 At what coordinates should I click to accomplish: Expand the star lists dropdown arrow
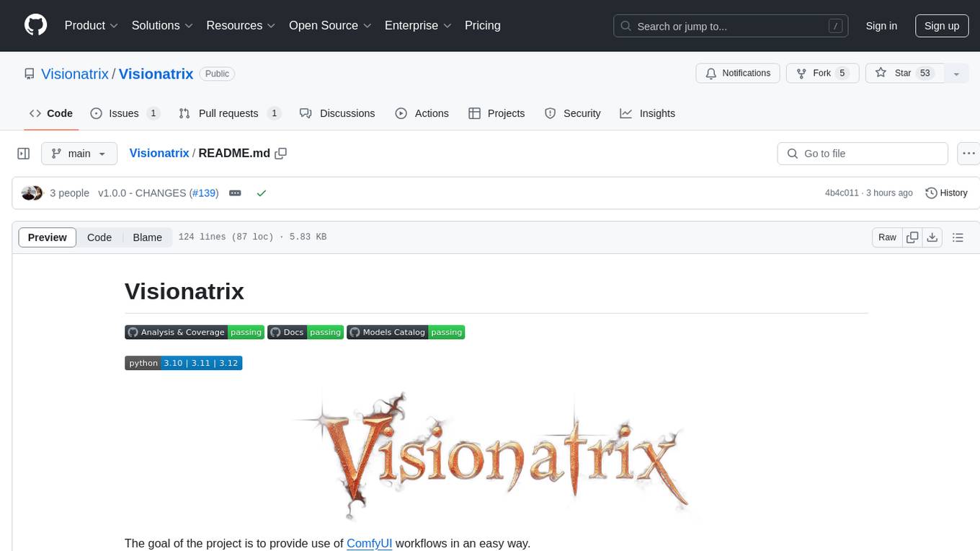click(956, 74)
